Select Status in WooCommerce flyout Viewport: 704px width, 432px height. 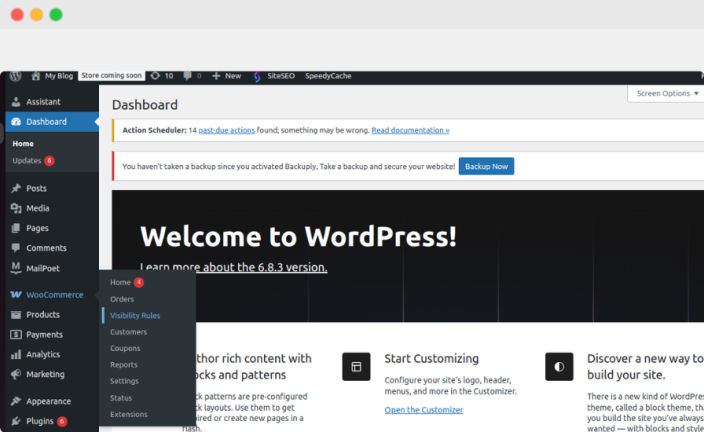tap(121, 398)
